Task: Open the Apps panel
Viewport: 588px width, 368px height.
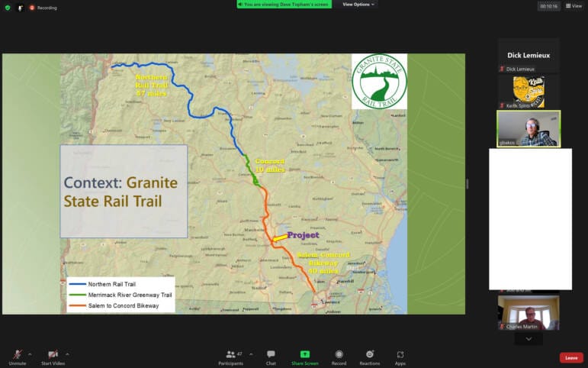Action: [400, 357]
